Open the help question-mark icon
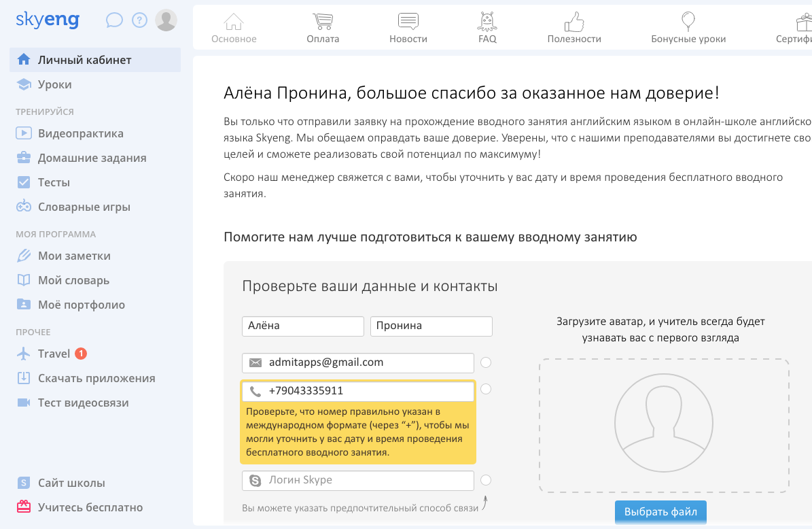The width and height of the screenshot is (812, 529). [x=139, y=20]
